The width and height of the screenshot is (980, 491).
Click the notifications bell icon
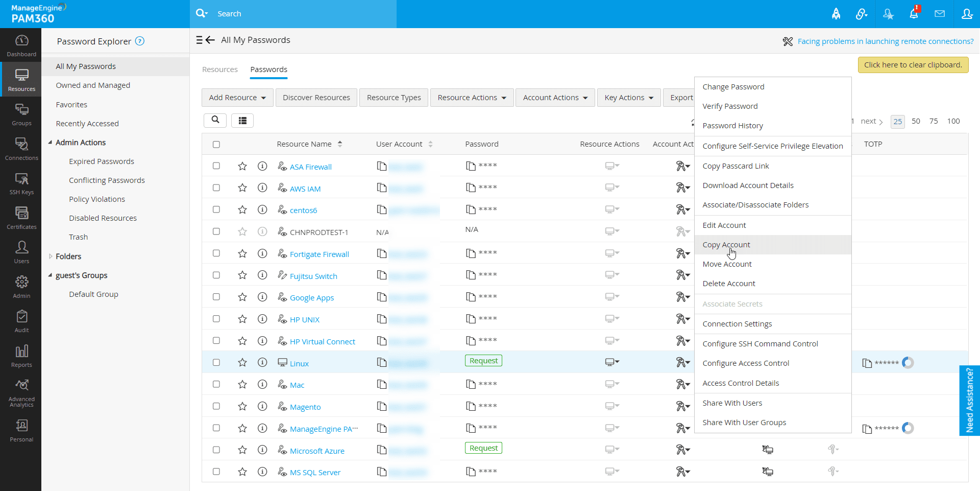pos(914,14)
